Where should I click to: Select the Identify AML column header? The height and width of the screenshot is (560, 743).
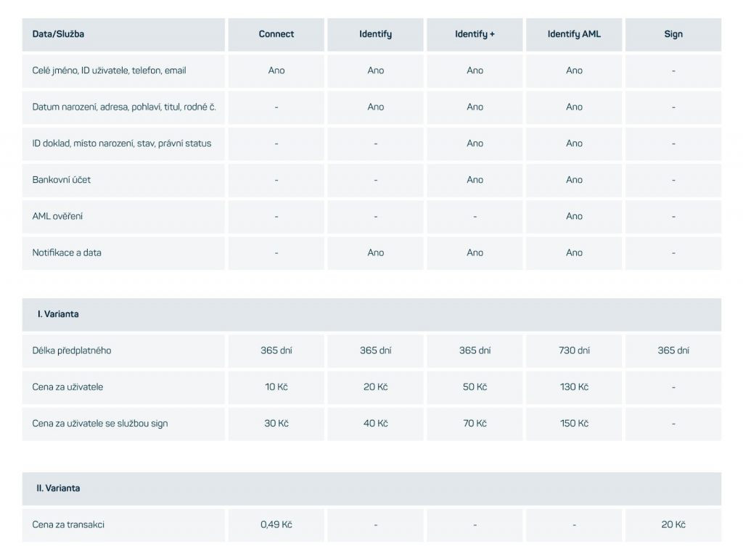(574, 35)
